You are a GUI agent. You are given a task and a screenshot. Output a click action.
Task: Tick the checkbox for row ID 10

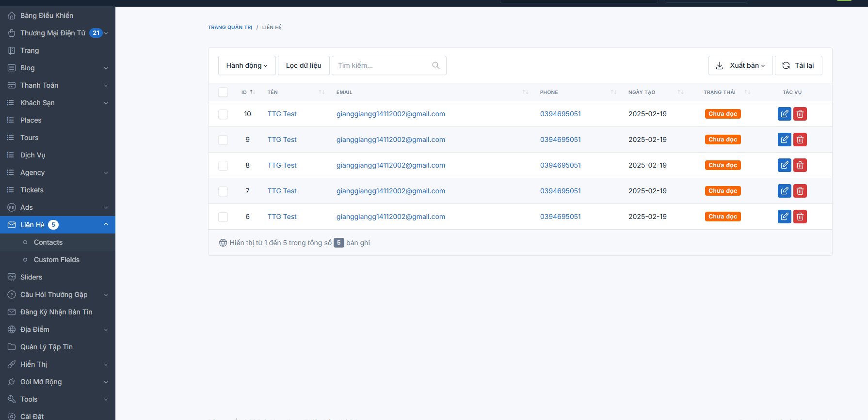(223, 114)
